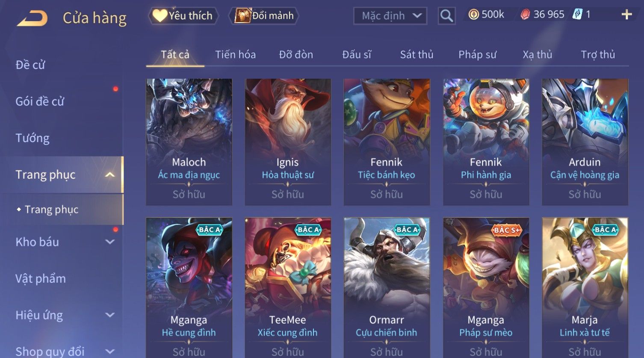This screenshot has height=358, width=644.
Task: Tap the red ruby 36 965 balance
Action: [x=542, y=15]
